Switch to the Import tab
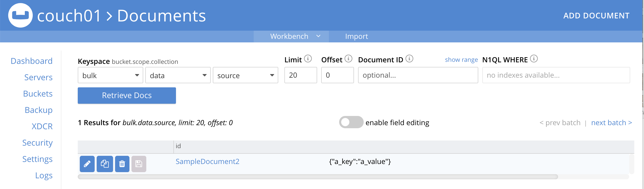644x189 pixels. click(x=356, y=37)
